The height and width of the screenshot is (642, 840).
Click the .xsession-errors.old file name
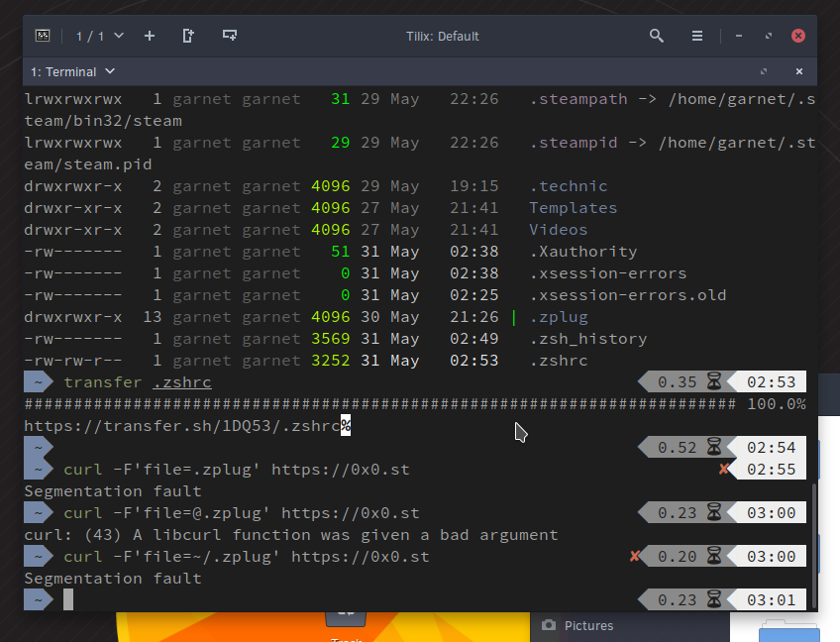click(628, 294)
